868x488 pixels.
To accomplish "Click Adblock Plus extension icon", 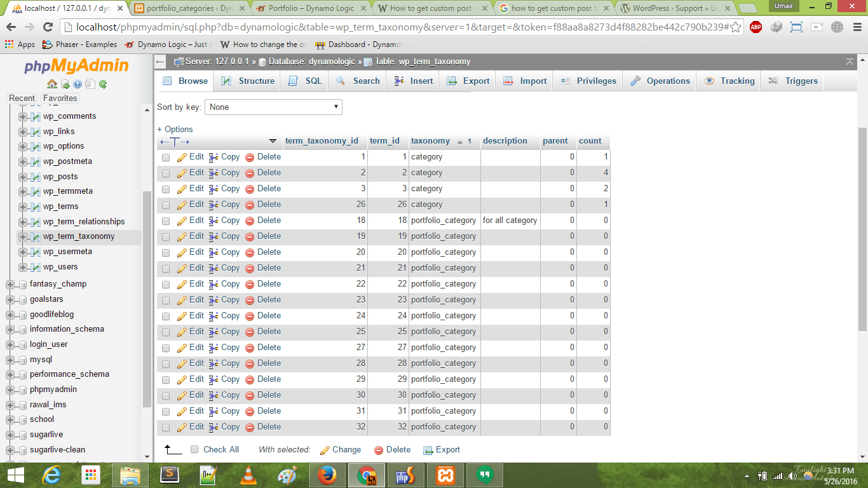I will pos(756,27).
